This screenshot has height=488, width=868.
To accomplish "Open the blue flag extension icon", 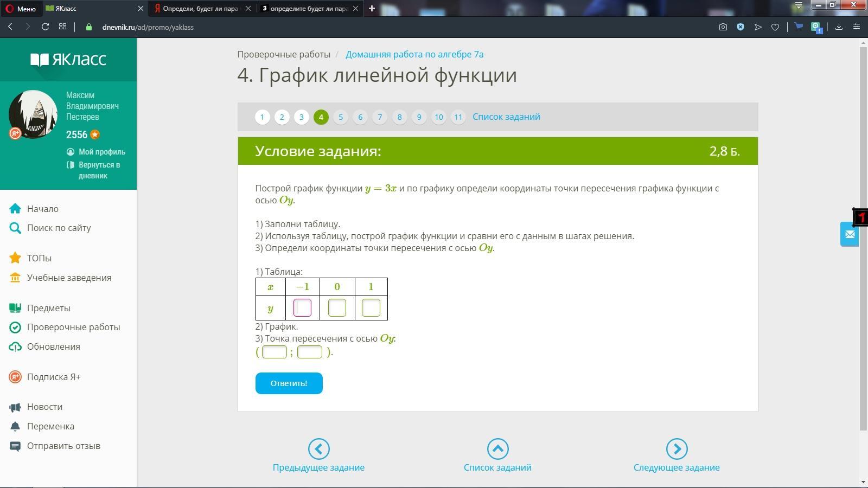I will 799,26.
